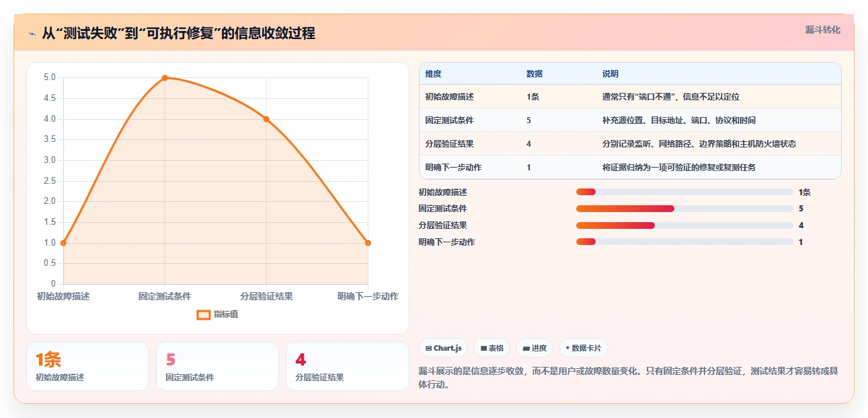Click the 进度 chip
868x418 pixels.
pyautogui.click(x=535, y=348)
